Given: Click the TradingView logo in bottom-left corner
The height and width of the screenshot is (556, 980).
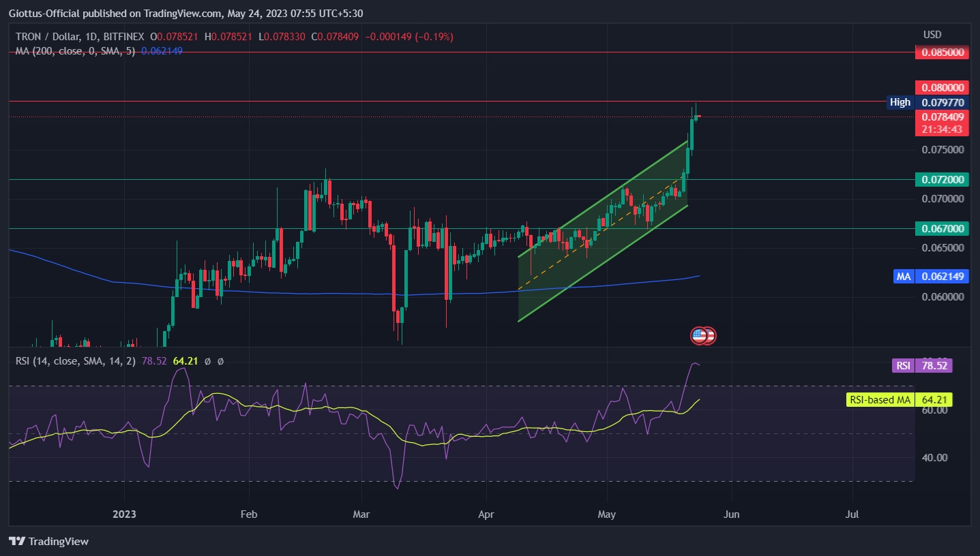Looking at the screenshot, I should [49, 542].
